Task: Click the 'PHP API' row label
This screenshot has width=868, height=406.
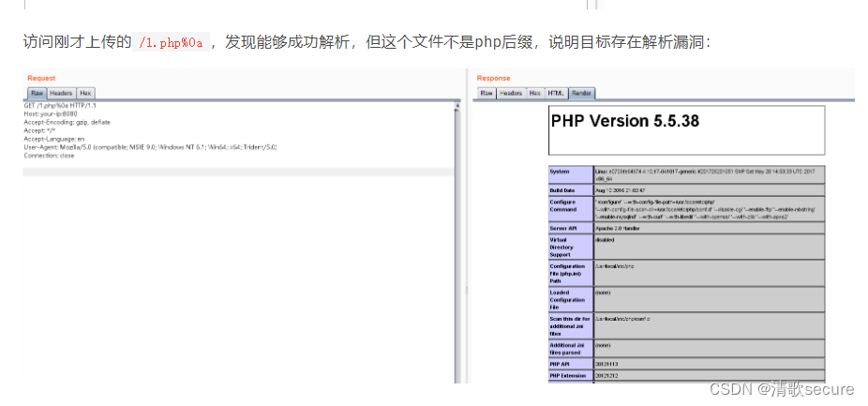Action: click(561, 364)
